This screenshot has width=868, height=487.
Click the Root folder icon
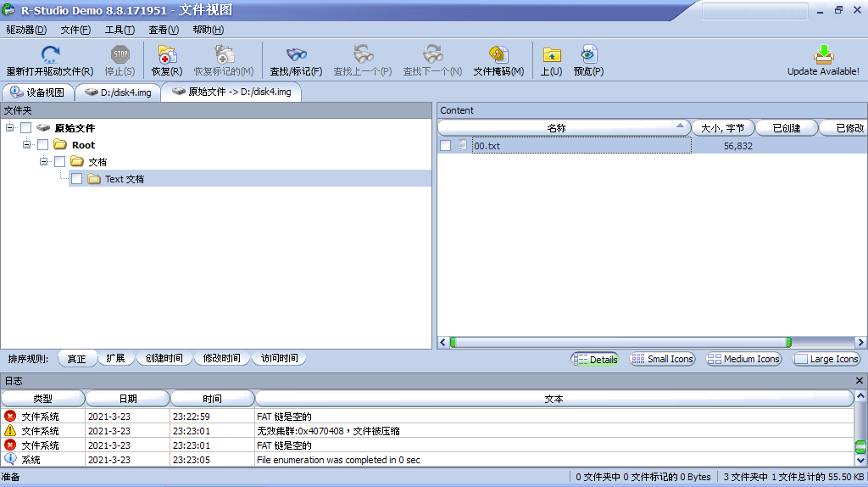[60, 144]
